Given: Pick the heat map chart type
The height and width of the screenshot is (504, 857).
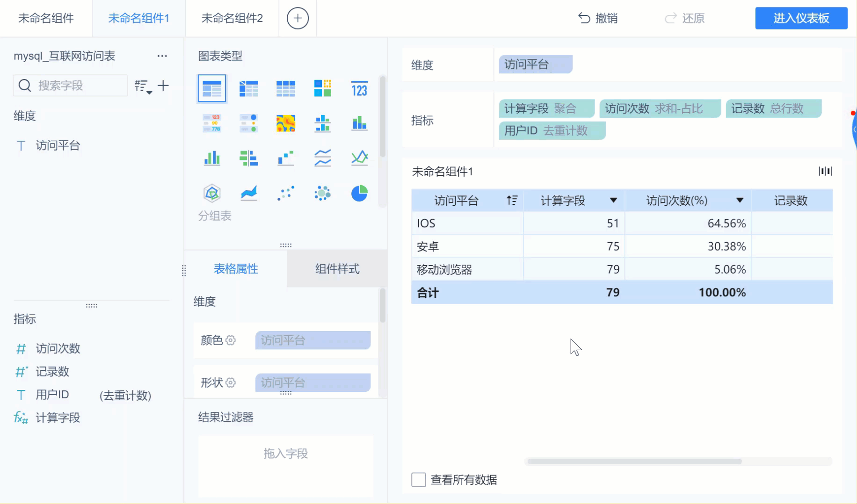Looking at the screenshot, I should point(286,123).
